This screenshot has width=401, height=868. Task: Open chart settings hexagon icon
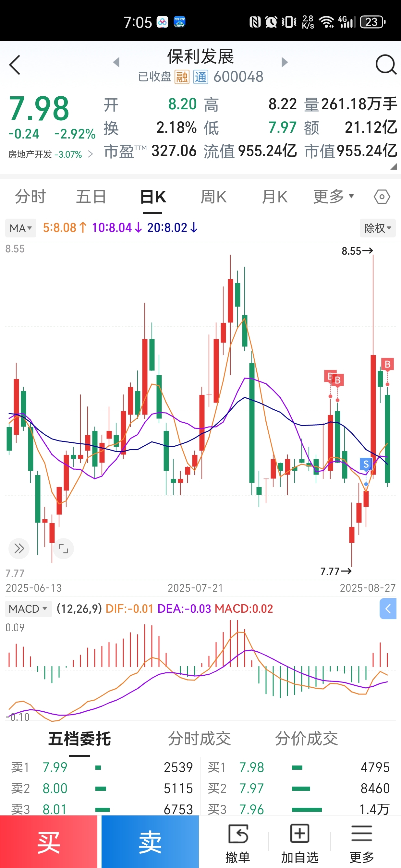click(x=382, y=197)
